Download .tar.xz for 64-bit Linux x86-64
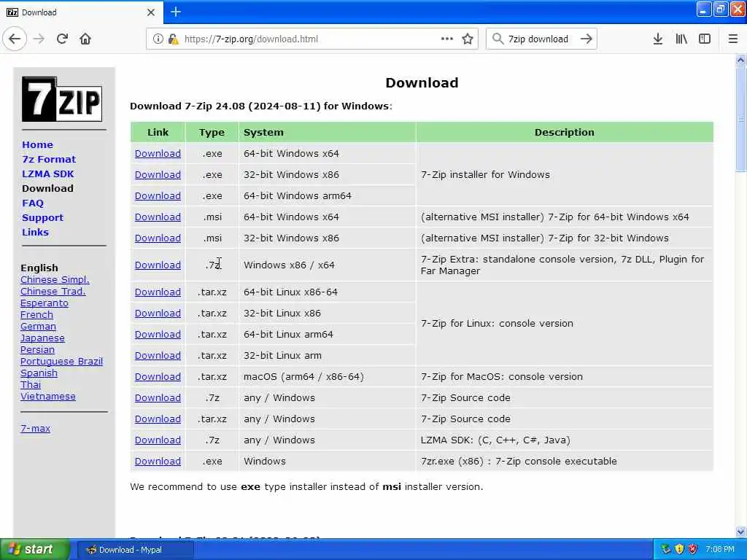The width and height of the screenshot is (747, 560). tap(158, 292)
